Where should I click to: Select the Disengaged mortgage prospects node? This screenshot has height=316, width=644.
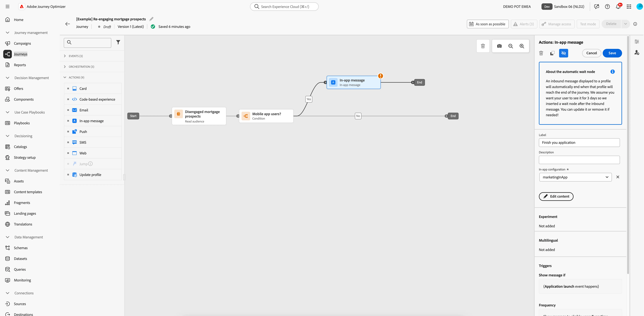(x=199, y=116)
